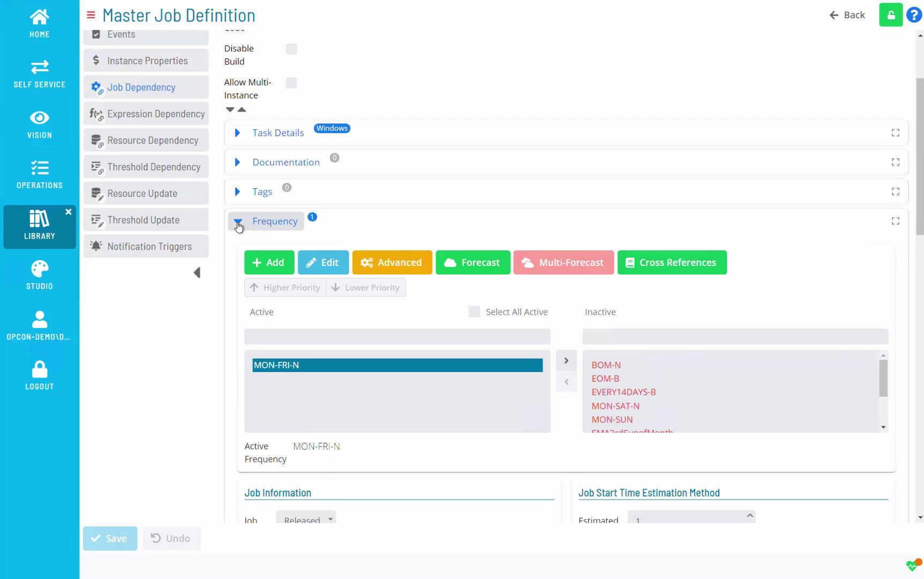Click the green lock icon in the header
Viewport: 924px width, 579px height.
[x=890, y=15]
